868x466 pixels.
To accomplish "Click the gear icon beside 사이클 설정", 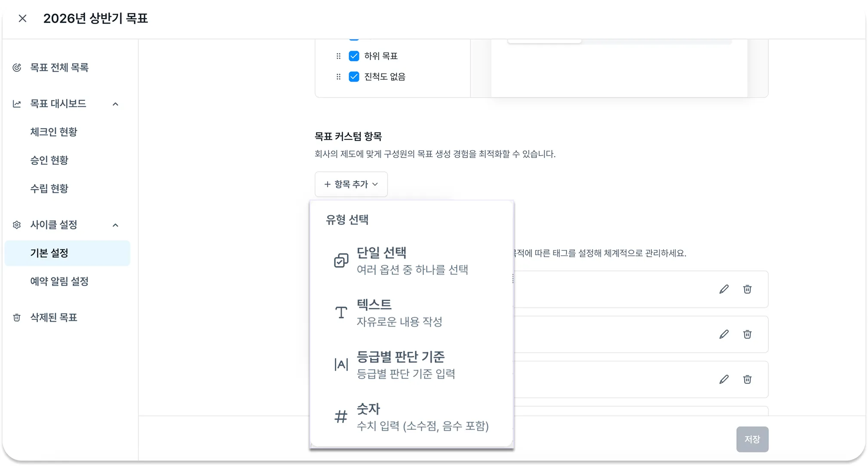I will coord(17,225).
